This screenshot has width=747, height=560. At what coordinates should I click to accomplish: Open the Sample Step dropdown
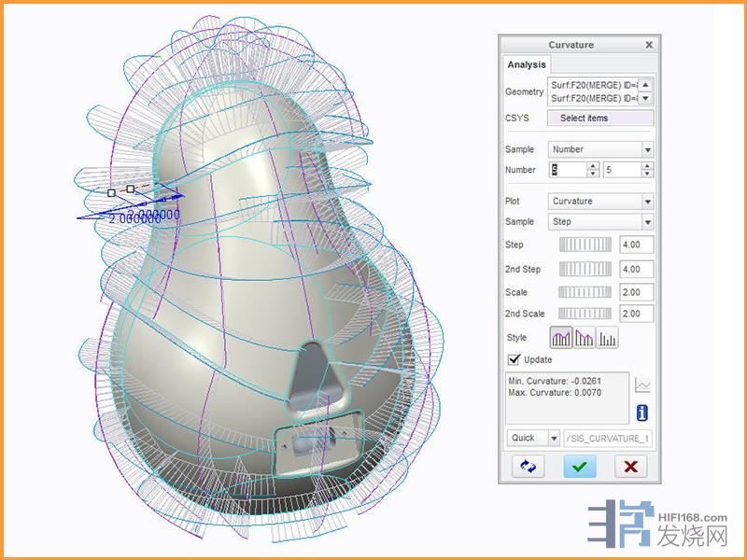tap(647, 222)
